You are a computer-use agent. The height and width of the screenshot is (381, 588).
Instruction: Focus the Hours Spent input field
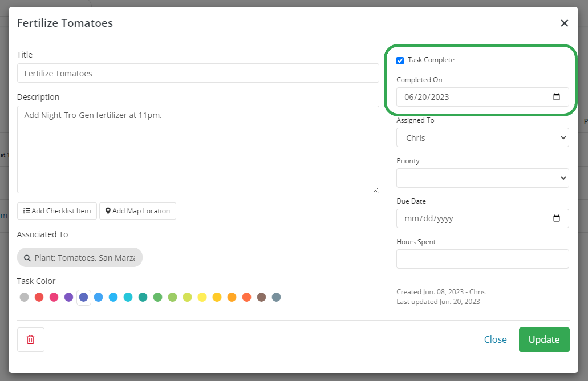pyautogui.click(x=482, y=259)
